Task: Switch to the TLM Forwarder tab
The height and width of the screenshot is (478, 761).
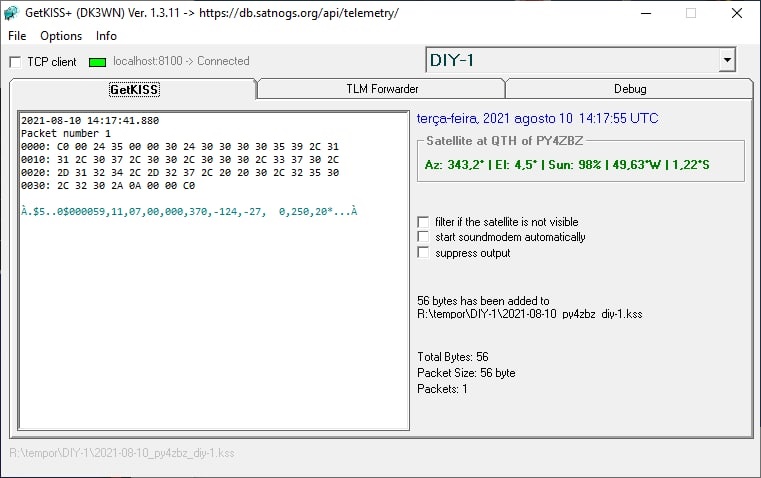Action: (382, 89)
